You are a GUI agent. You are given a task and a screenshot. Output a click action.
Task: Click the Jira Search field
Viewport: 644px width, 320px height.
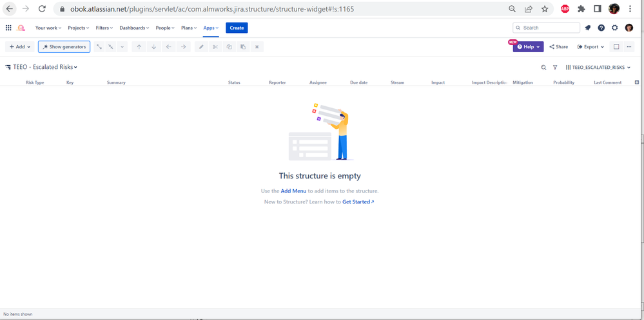click(x=546, y=28)
